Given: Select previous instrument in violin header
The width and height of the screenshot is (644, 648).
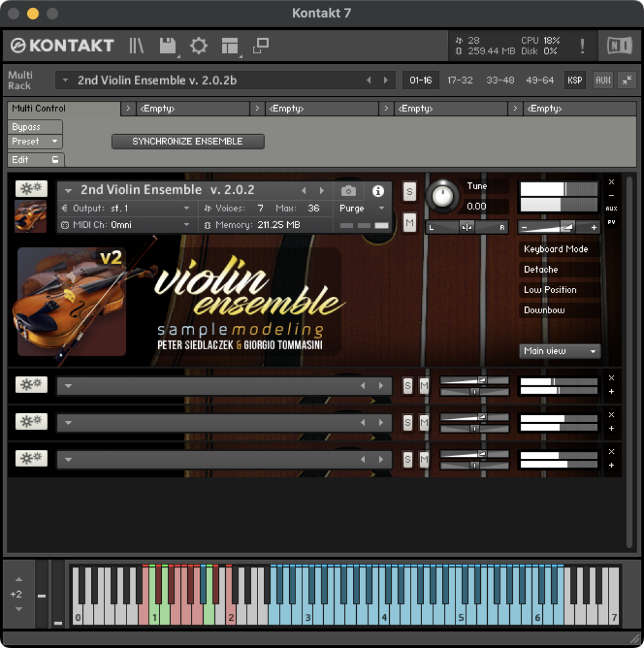Looking at the screenshot, I should 304,190.
